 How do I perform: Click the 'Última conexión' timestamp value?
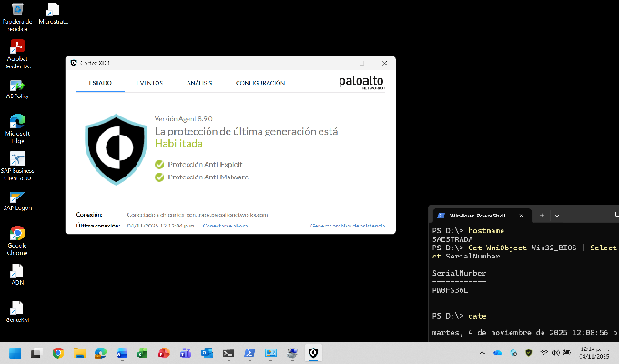click(161, 226)
